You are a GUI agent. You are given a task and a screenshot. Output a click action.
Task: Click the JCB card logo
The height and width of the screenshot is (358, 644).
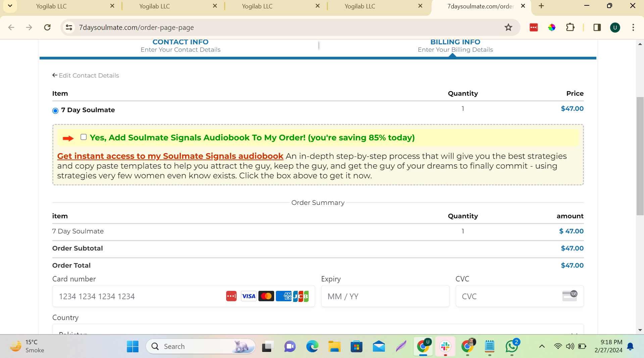tap(301, 296)
